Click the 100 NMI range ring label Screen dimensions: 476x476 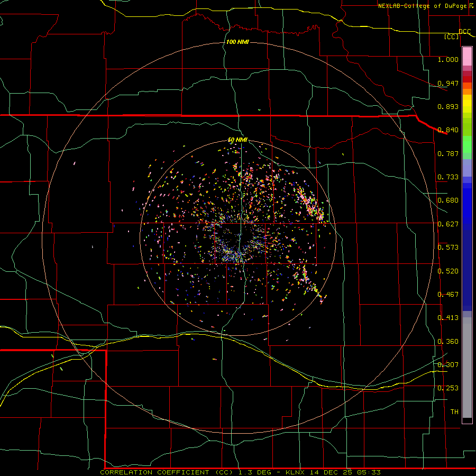point(237,42)
